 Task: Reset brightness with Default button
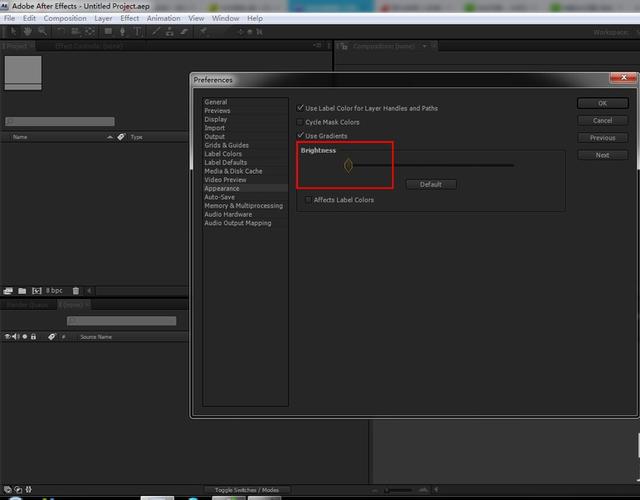click(x=431, y=184)
